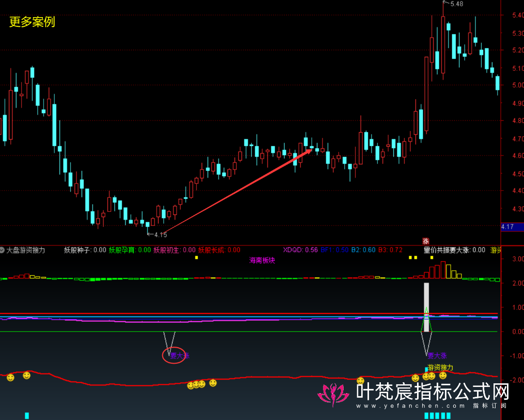Click the 5.00 price axis value
This screenshot has width=524, height=420.
pos(518,85)
